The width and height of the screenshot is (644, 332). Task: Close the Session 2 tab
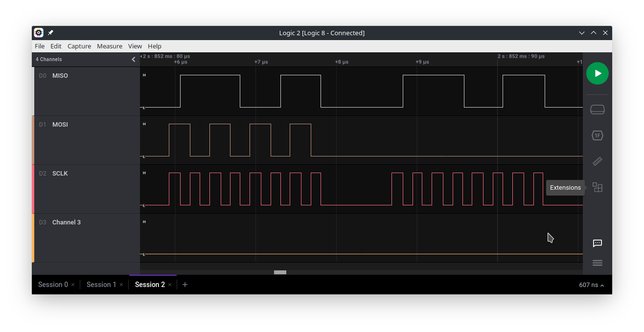(170, 285)
